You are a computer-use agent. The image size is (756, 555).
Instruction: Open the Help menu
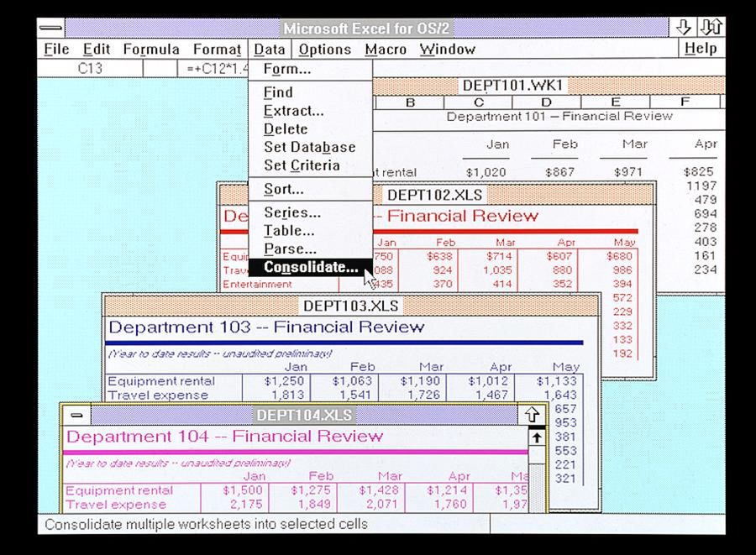(x=700, y=49)
